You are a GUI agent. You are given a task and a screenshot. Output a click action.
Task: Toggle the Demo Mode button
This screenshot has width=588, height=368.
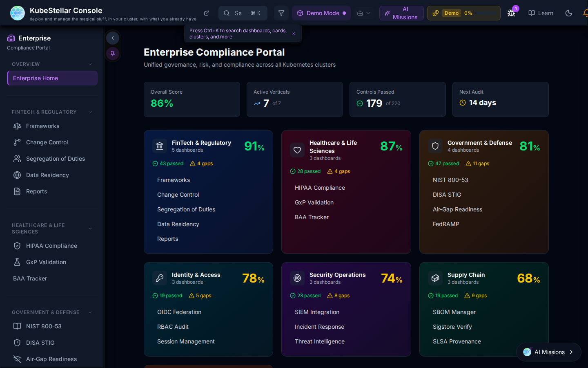click(321, 13)
